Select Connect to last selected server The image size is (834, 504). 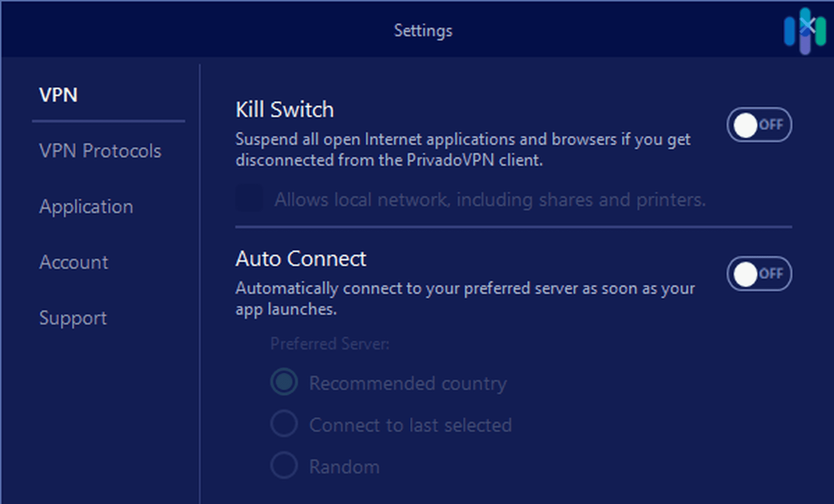tap(284, 424)
